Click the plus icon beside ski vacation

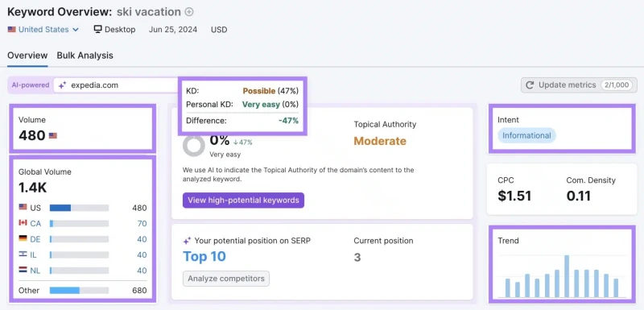[189, 12]
